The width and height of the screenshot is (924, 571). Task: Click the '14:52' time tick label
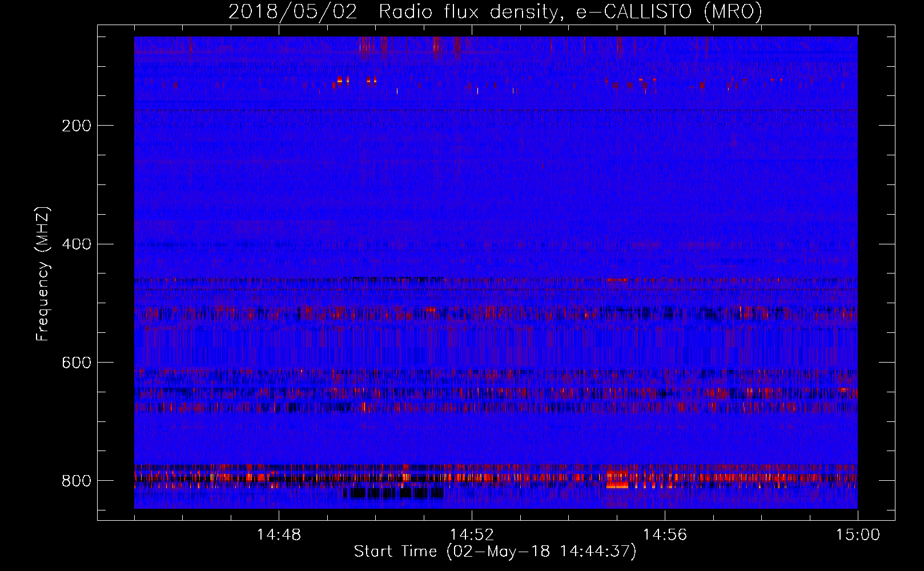[472, 535]
